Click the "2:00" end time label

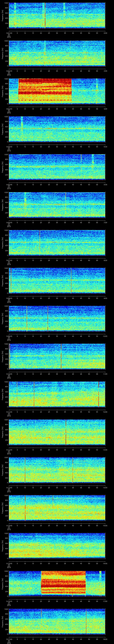[105, 33]
